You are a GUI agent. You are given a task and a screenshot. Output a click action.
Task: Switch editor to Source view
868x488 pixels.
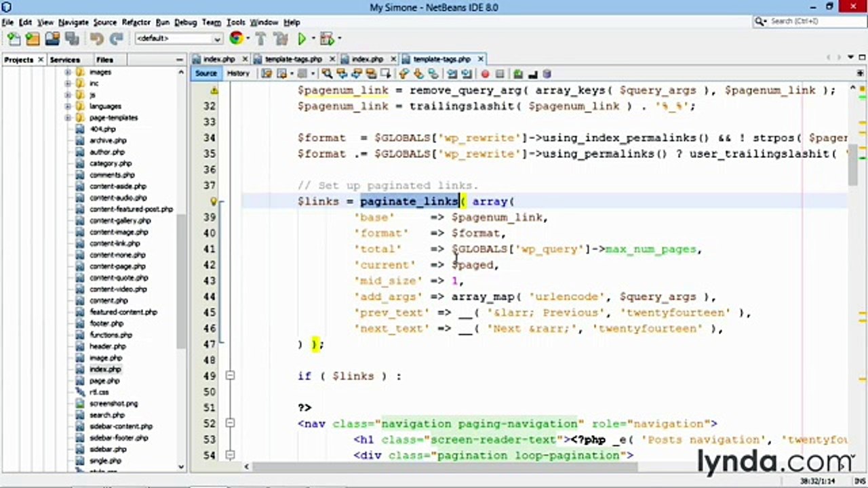click(205, 73)
